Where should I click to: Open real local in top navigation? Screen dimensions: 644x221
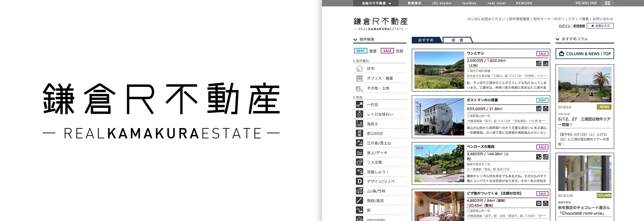coord(497,3)
